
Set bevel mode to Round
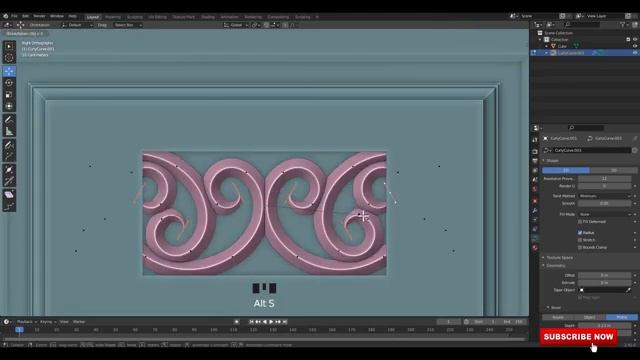(558, 317)
